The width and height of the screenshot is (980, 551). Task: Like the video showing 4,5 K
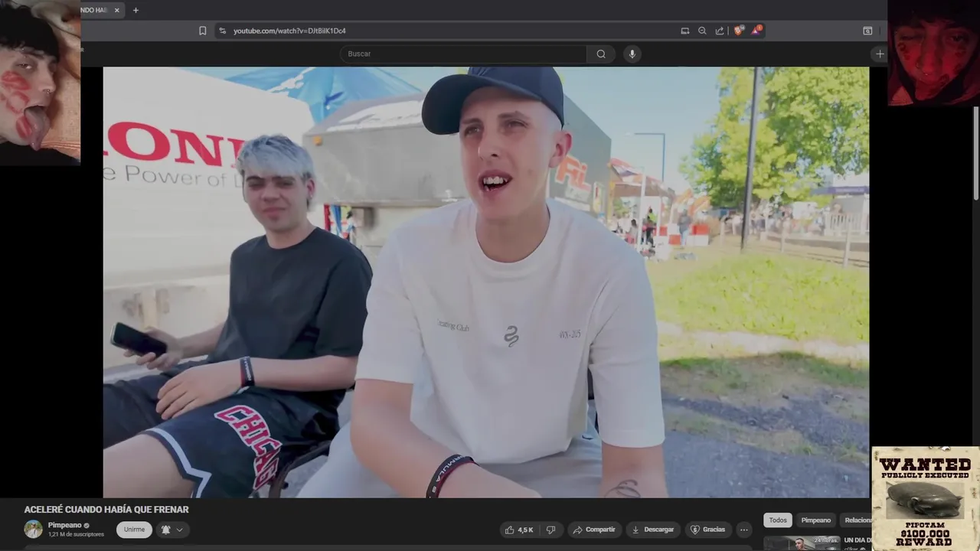tap(518, 530)
